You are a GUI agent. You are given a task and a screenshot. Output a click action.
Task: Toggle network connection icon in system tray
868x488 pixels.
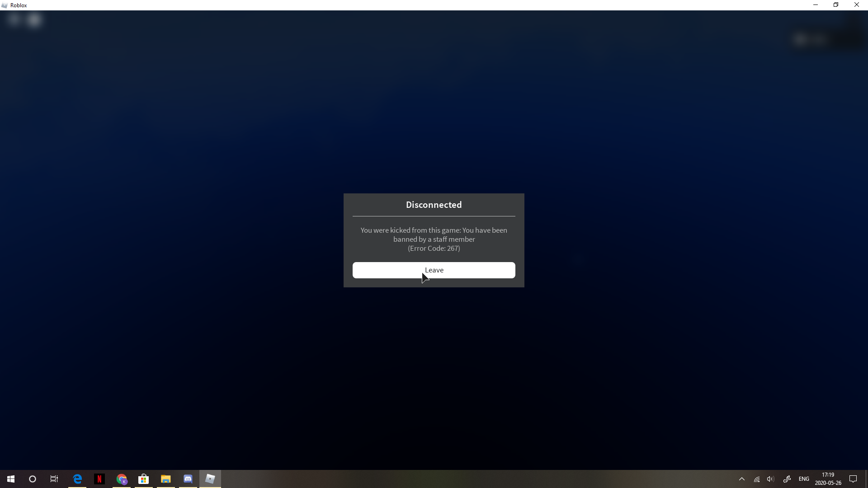[x=757, y=479]
